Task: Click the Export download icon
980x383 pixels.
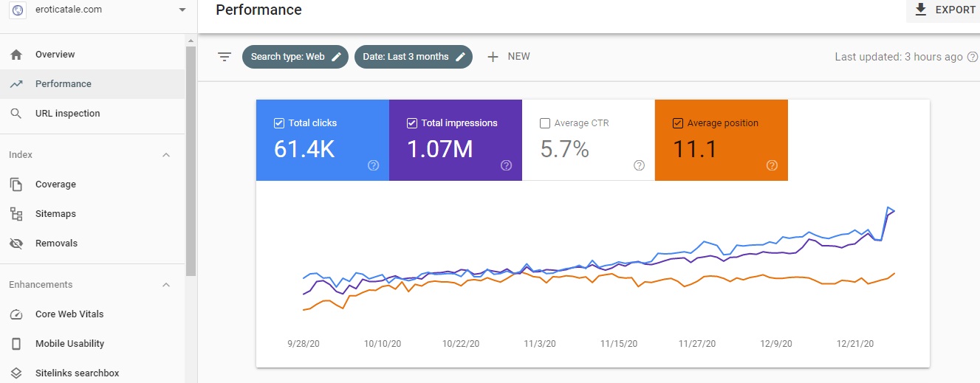Action: 920,10
